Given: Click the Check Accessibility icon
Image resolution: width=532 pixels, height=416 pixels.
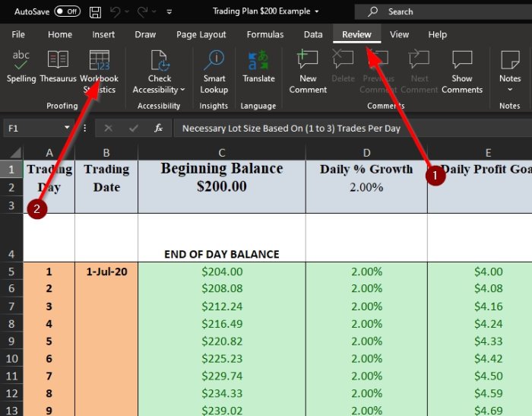Looking at the screenshot, I should click(159, 61).
